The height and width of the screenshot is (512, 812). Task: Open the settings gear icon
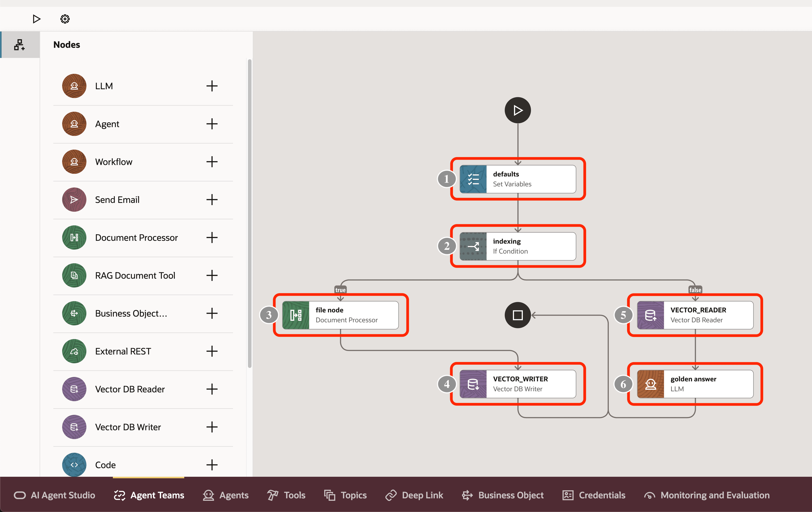65,19
